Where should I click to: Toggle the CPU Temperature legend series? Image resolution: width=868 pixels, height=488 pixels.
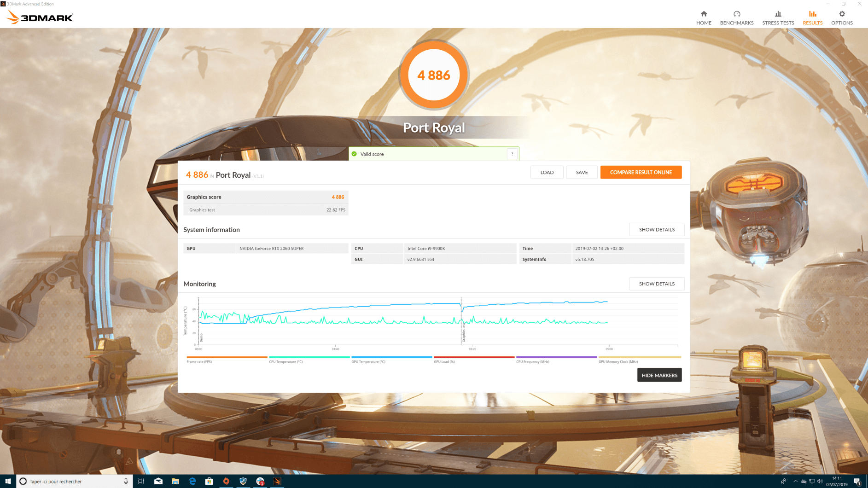coord(309,360)
